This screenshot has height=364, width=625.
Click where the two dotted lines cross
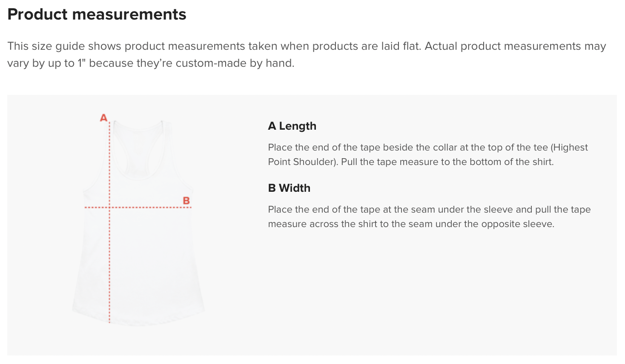(109, 208)
